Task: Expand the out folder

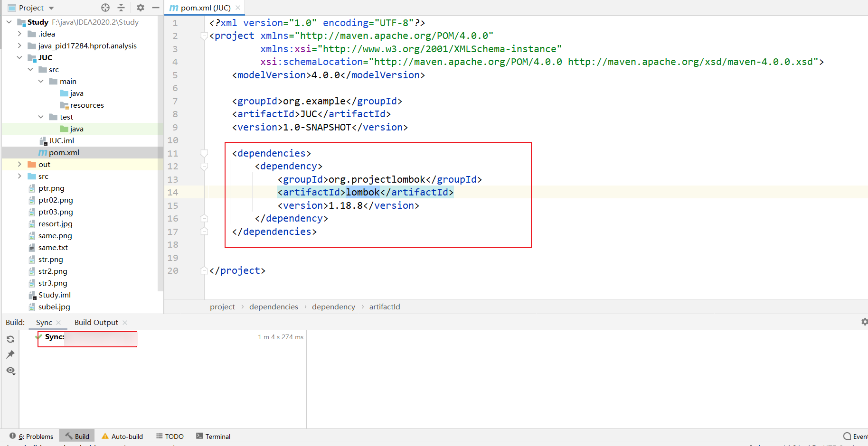Action: coord(19,164)
